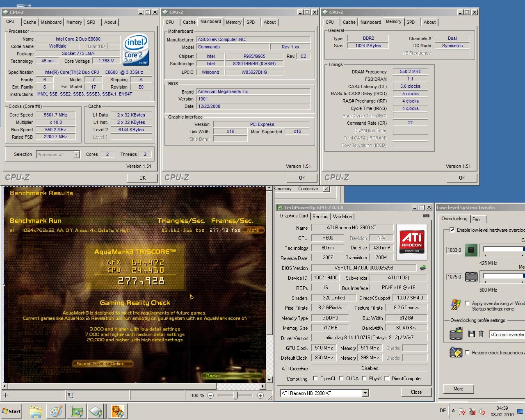Toggle the OpenCL checkbox in GPU-Z
This screenshot has width=525, height=420.
coord(315,379)
